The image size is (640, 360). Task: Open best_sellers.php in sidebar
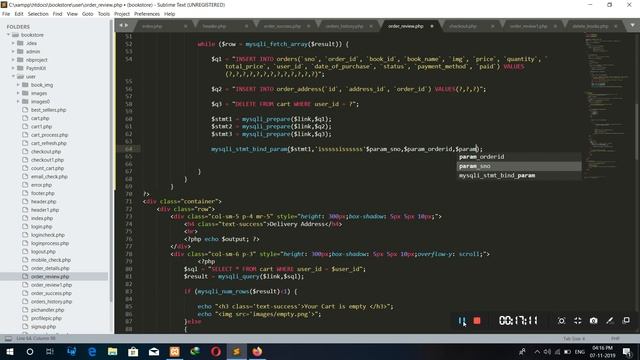(x=48, y=110)
